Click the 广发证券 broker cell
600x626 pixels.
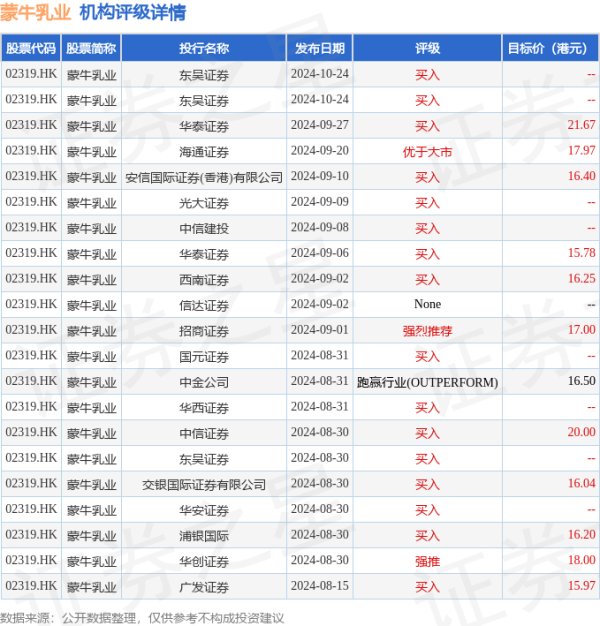tap(204, 586)
